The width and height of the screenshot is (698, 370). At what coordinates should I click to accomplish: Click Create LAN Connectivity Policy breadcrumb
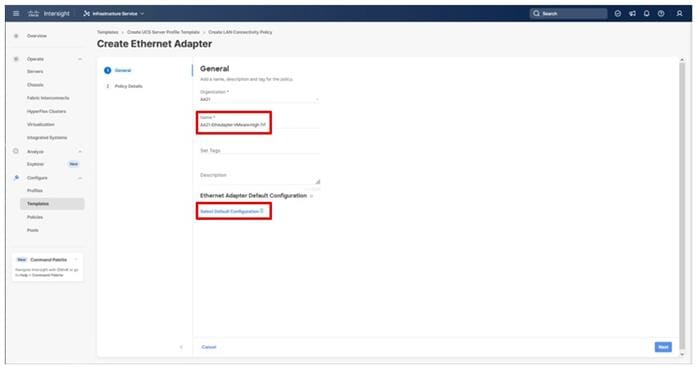pos(240,32)
